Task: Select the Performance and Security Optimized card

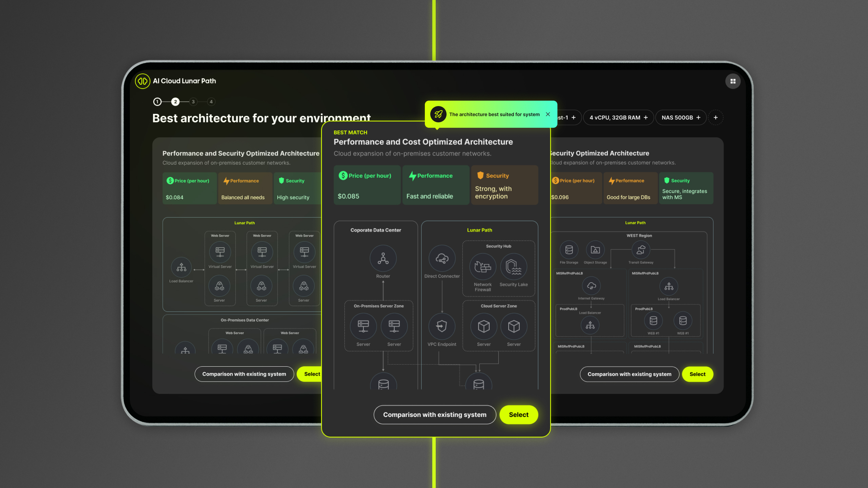Action: 310,374
